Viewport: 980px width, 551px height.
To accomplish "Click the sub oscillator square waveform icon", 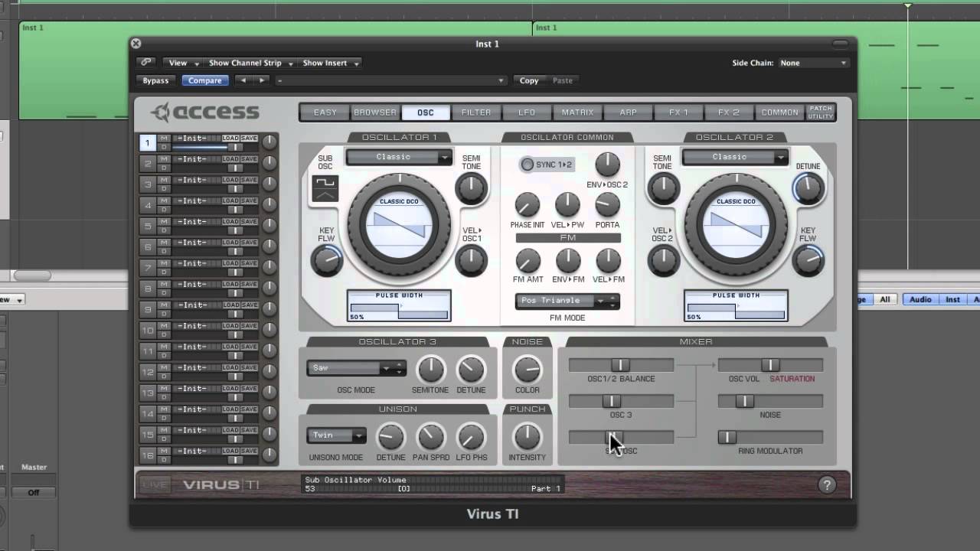I will [325, 183].
